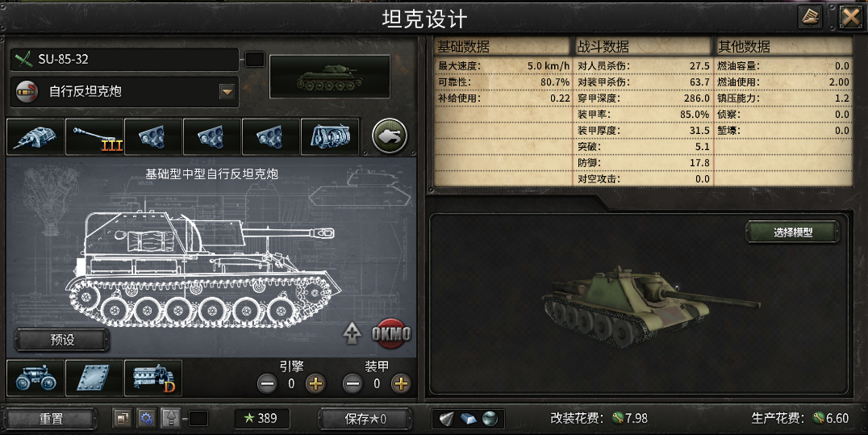868x435 pixels.
Task: Click the duplicate design icon
Action: click(x=123, y=418)
